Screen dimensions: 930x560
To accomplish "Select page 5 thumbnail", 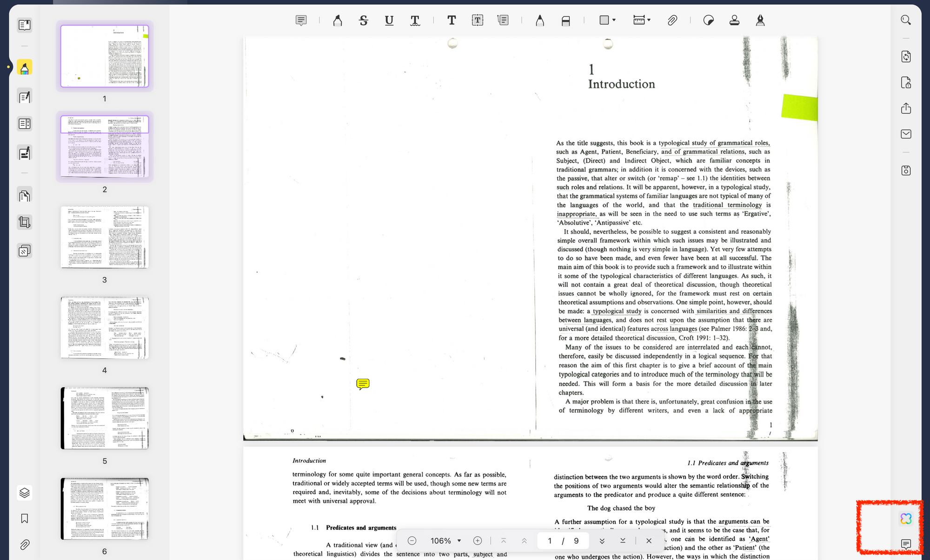I will click(x=105, y=418).
